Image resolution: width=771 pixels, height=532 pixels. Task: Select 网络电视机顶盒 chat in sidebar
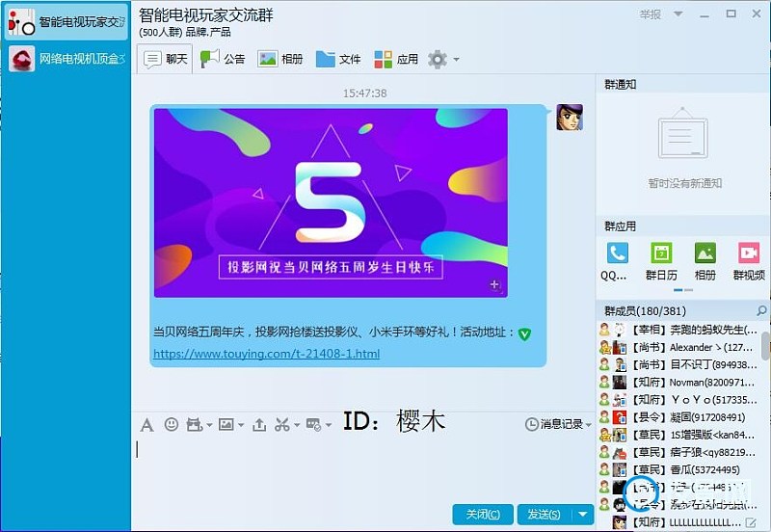pos(66,59)
